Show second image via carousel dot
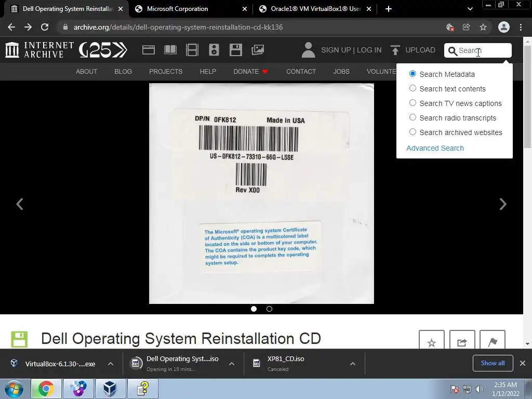 tap(269, 309)
